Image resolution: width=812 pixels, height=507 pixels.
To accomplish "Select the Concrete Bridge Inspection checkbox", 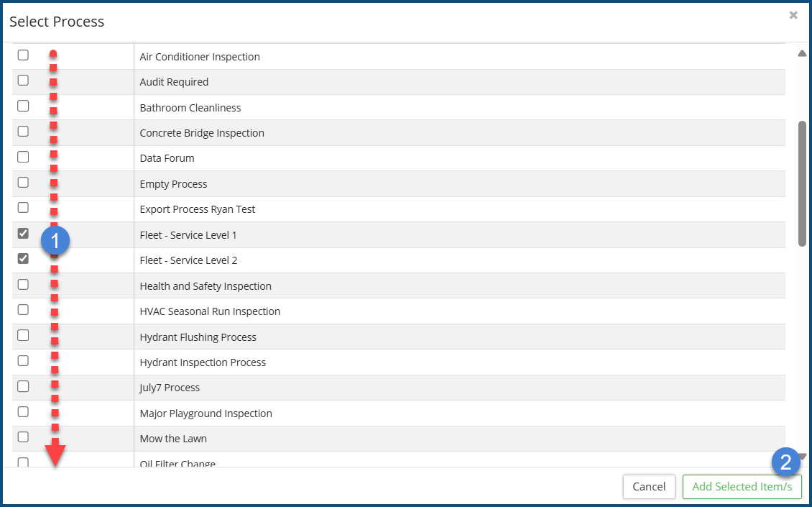I will tap(23, 132).
